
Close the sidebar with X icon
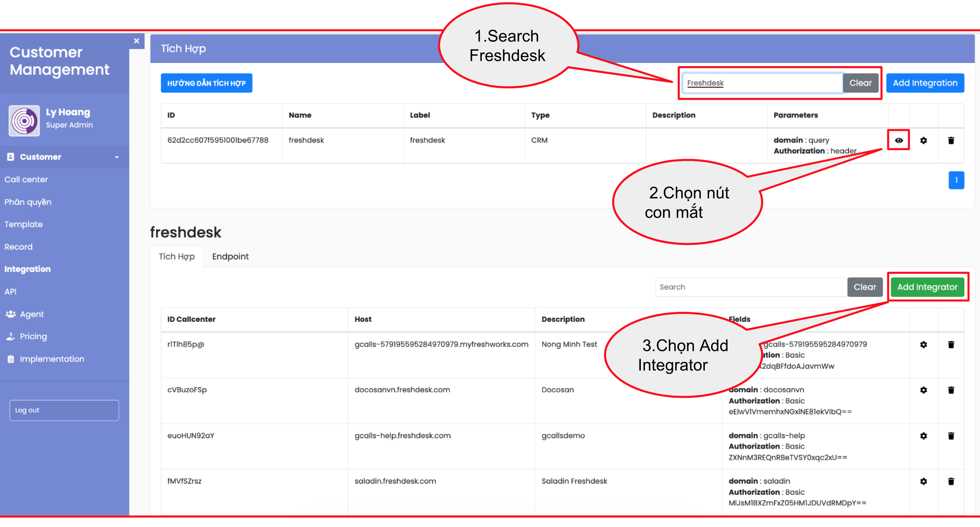point(137,41)
